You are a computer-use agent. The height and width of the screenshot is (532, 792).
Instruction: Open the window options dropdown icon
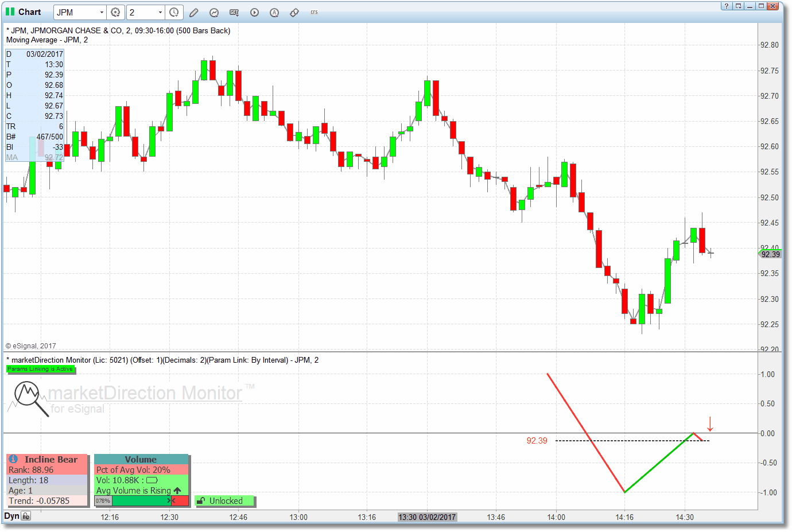click(738, 6)
